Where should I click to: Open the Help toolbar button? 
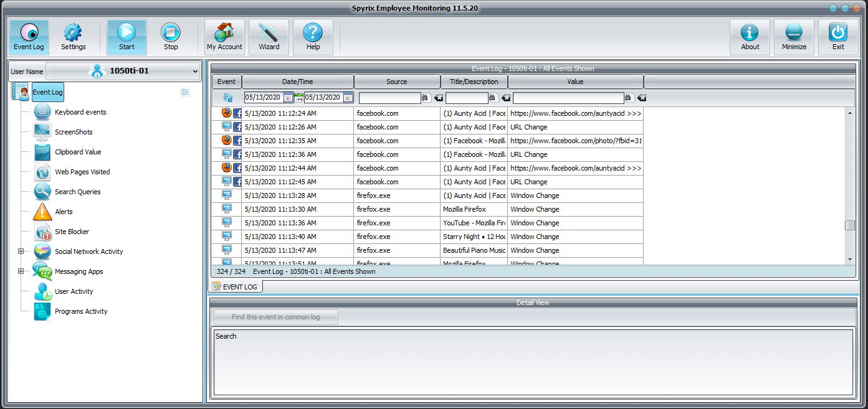pyautogui.click(x=313, y=37)
